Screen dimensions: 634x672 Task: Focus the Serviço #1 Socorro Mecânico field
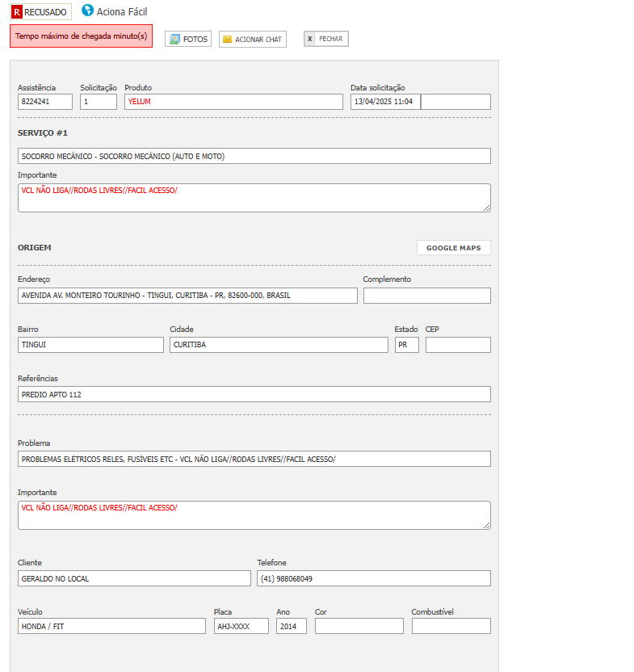pyautogui.click(x=254, y=156)
